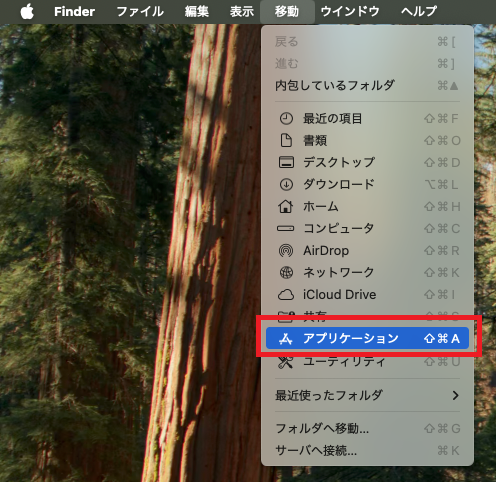Expand the 最近使ったフォルダ submenu arrow
This screenshot has height=482, width=496.
(455, 395)
